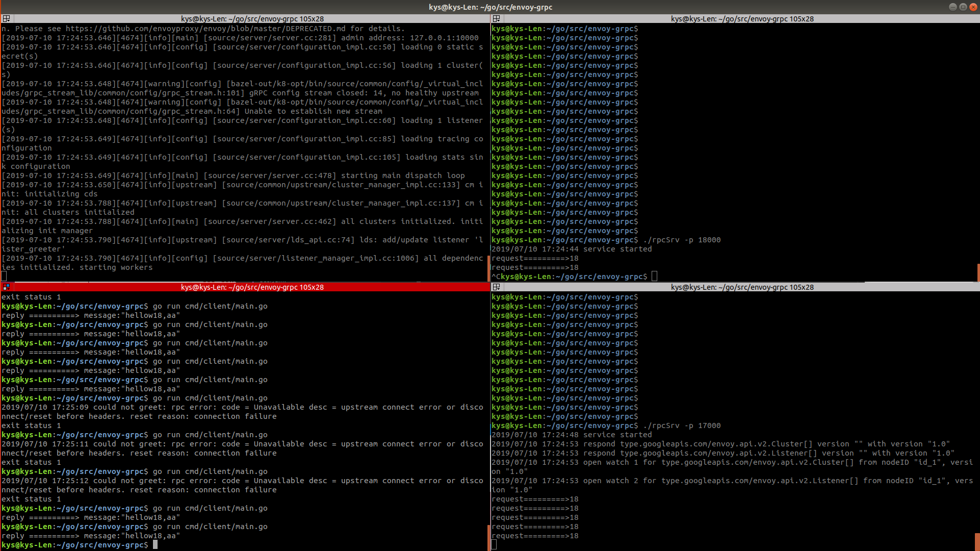Select the red title bar of the client pane

point(245,287)
